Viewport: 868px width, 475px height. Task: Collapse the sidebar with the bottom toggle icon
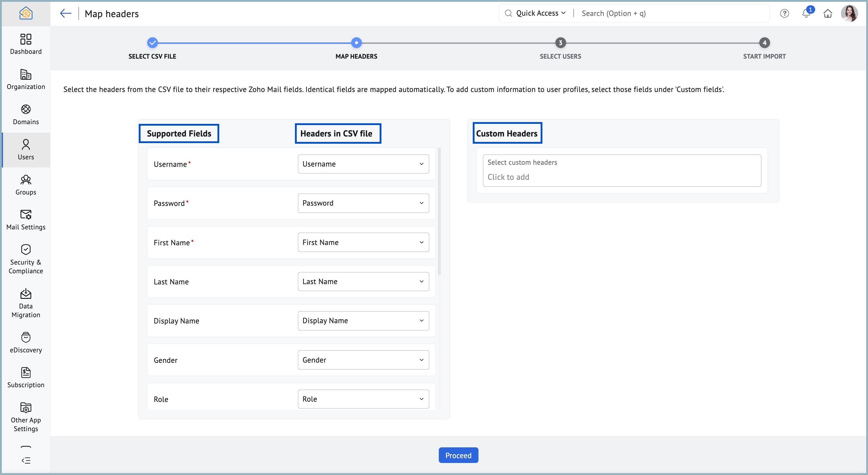[26, 461]
